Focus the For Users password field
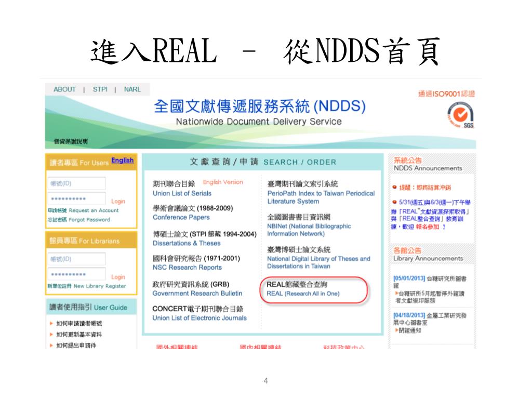The image size is (532, 399). tap(77, 198)
